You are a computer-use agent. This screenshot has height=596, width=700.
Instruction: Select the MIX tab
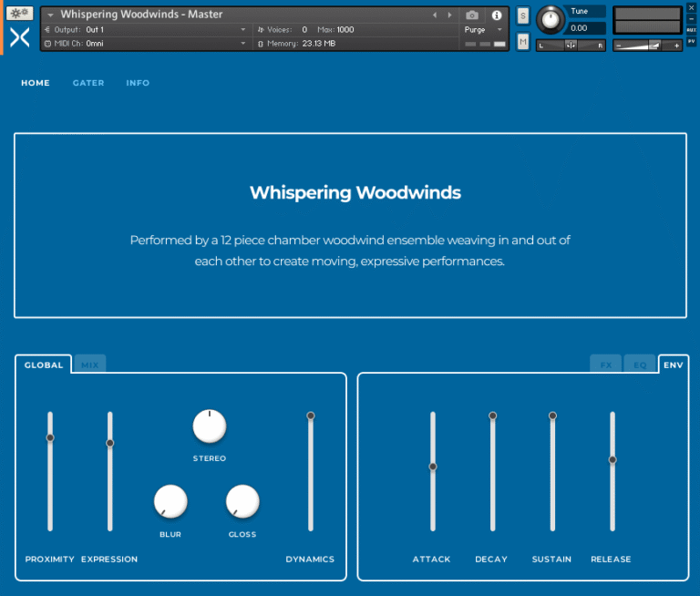pos(89,365)
